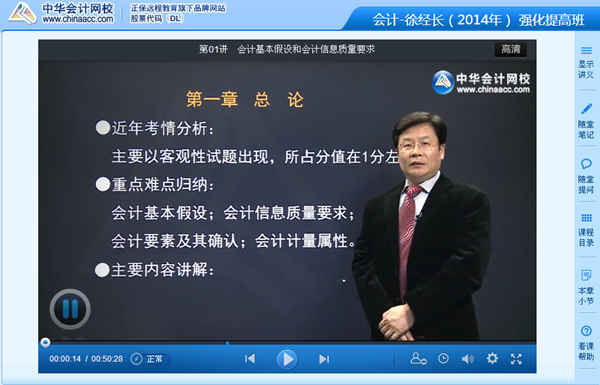
Task: Skip to previous lecture track
Action: pyautogui.click(x=250, y=359)
